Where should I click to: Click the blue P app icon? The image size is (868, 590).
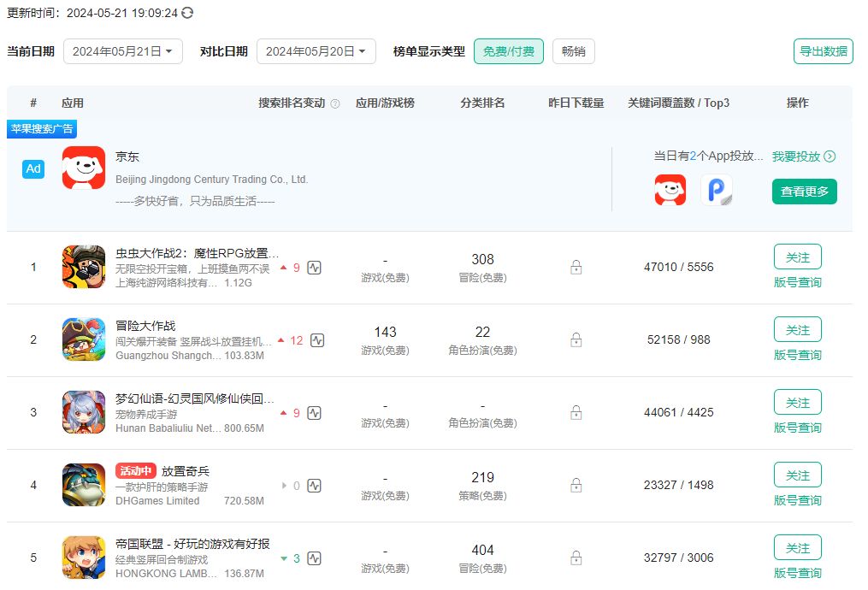pyautogui.click(x=717, y=190)
